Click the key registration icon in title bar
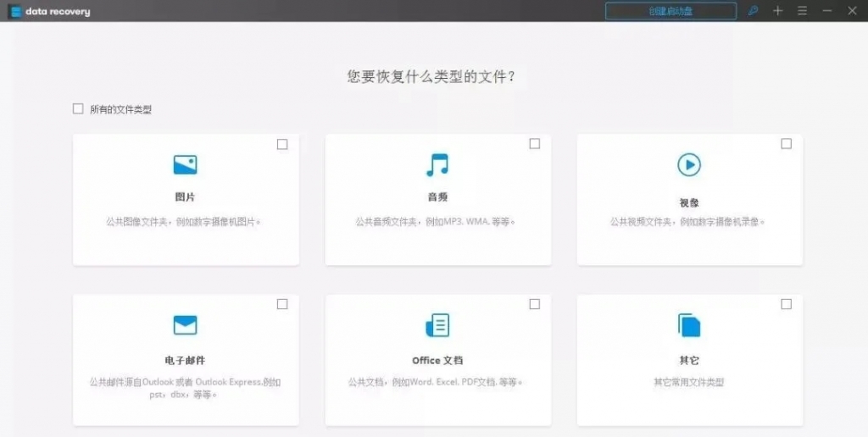 (x=753, y=11)
